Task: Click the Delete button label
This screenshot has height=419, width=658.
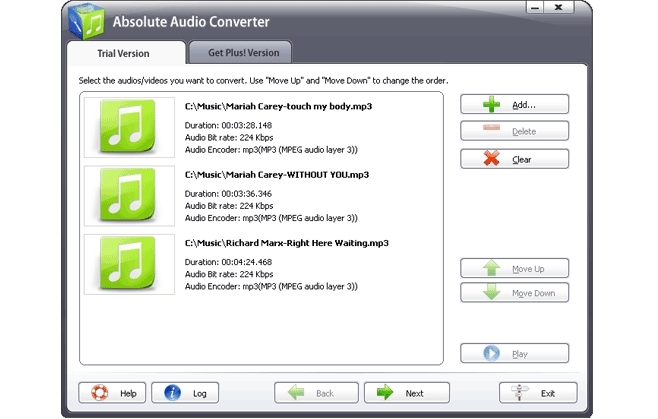Action: tap(524, 132)
